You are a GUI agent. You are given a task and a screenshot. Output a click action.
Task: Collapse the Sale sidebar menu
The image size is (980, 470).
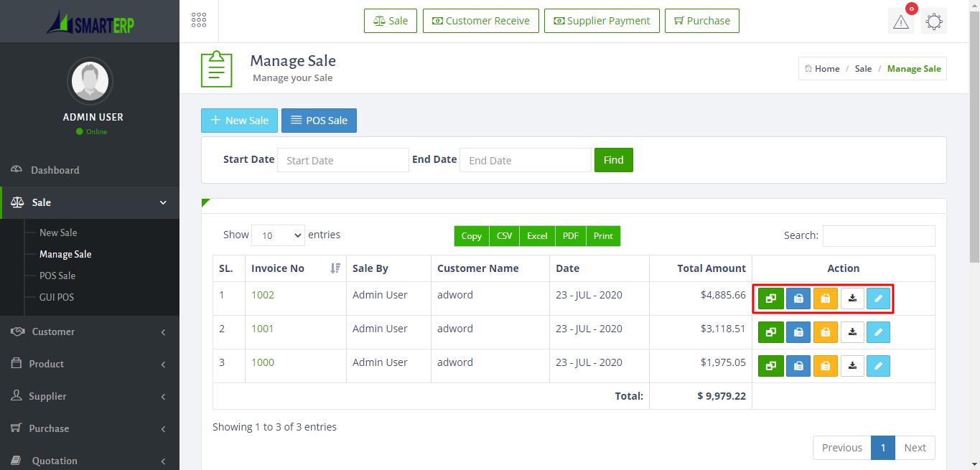click(x=90, y=202)
